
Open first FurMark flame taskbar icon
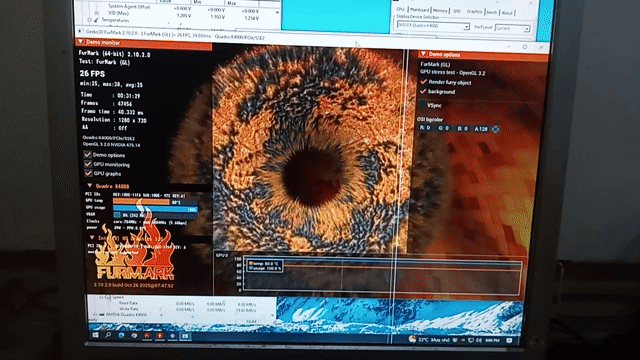click(x=147, y=336)
